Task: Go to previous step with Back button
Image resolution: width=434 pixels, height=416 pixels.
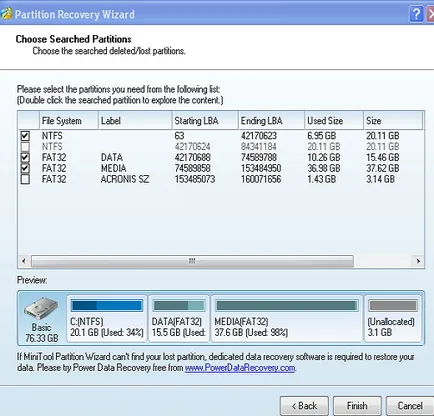Action: (x=304, y=406)
